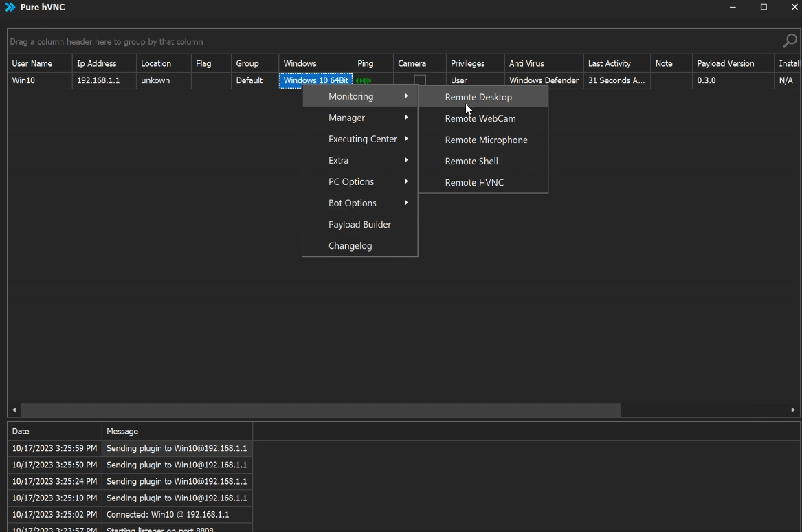Choose Remote Microphone entry
The width and height of the screenshot is (802, 532).
[483, 140]
